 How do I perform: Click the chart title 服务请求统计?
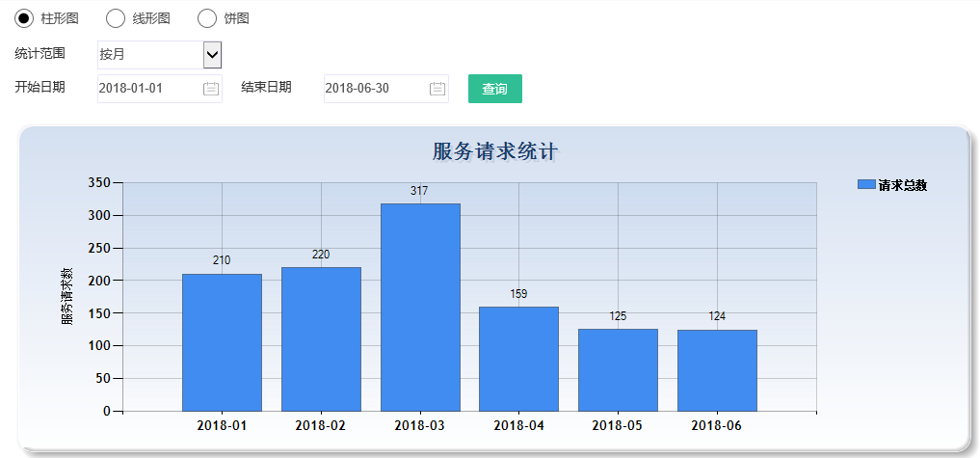(494, 151)
